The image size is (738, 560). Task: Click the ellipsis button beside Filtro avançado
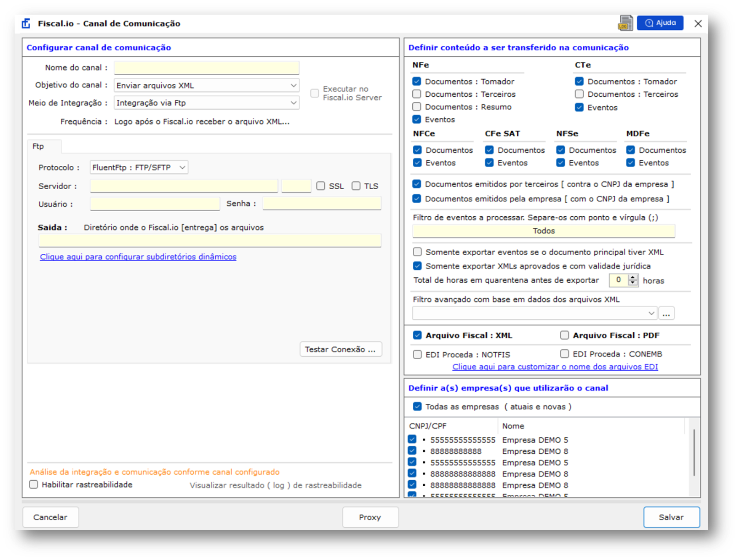click(667, 313)
